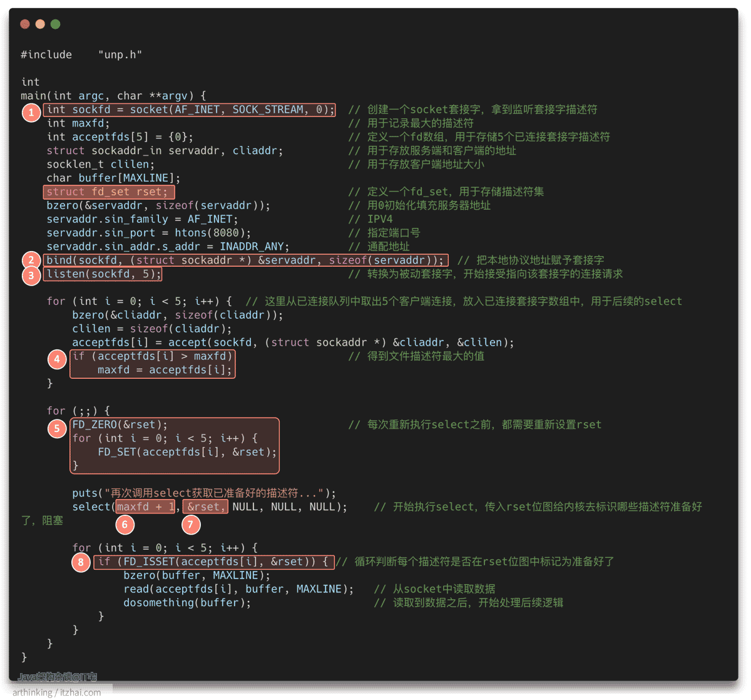751x700 pixels.
Task: Click the comment '// 开始执行select' after select call
Action: point(538,507)
